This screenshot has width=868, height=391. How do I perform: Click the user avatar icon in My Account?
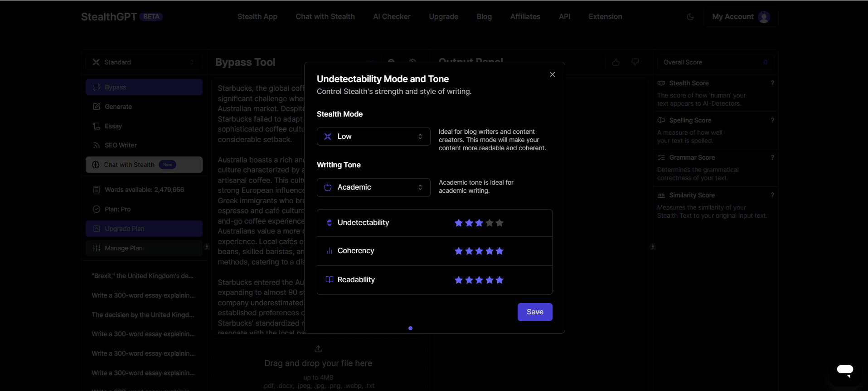(764, 17)
